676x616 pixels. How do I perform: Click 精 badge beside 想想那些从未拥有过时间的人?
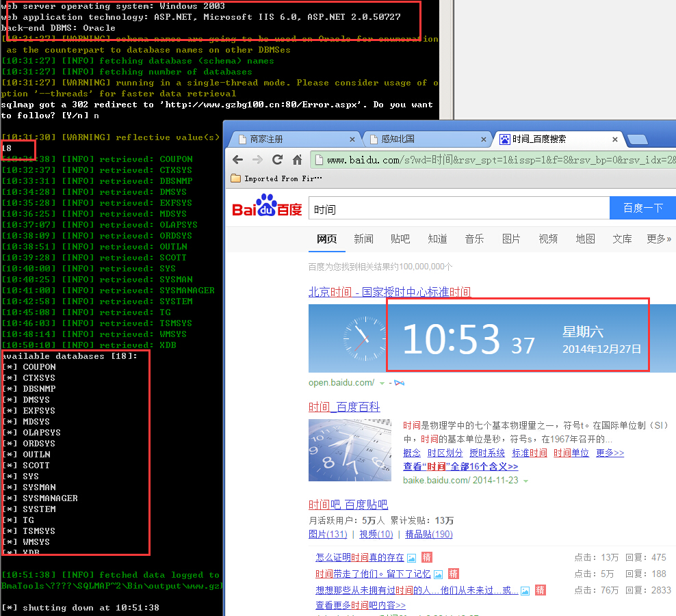(x=541, y=590)
